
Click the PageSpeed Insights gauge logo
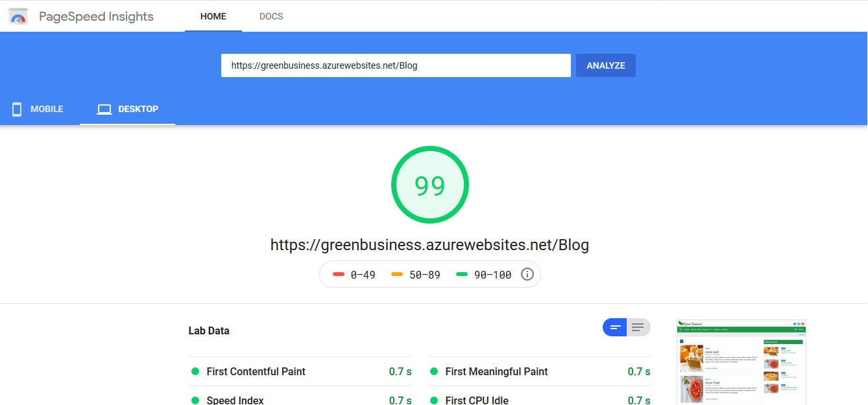(x=18, y=16)
